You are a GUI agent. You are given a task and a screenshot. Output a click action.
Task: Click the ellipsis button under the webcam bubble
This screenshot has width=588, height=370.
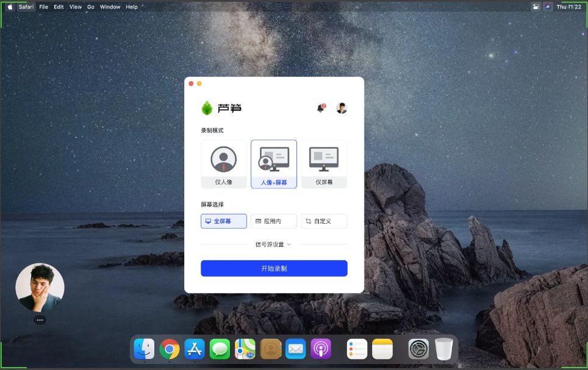[40, 319]
